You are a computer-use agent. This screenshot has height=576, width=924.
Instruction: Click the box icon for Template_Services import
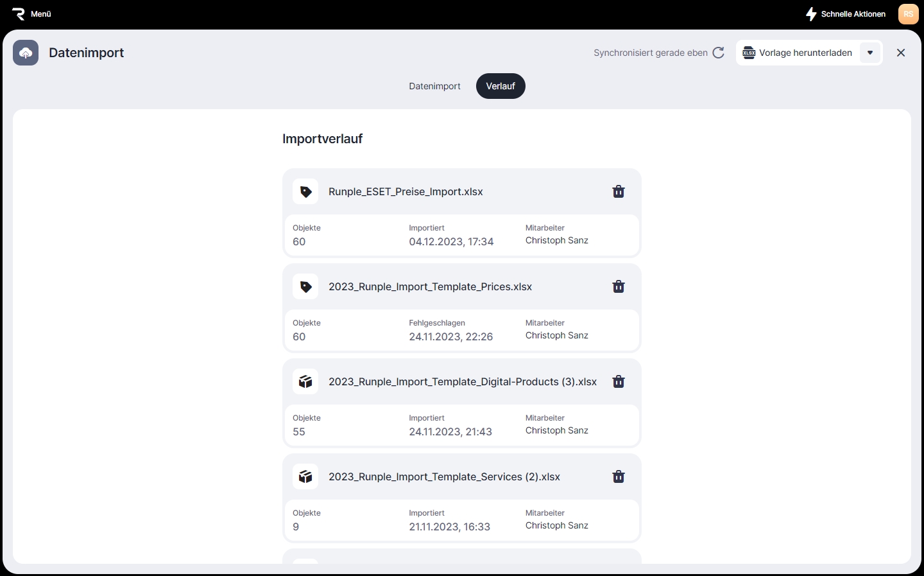pyautogui.click(x=305, y=476)
